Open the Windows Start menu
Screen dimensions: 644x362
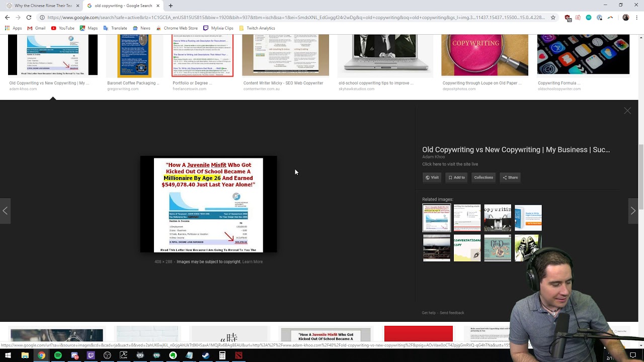coord(8,355)
